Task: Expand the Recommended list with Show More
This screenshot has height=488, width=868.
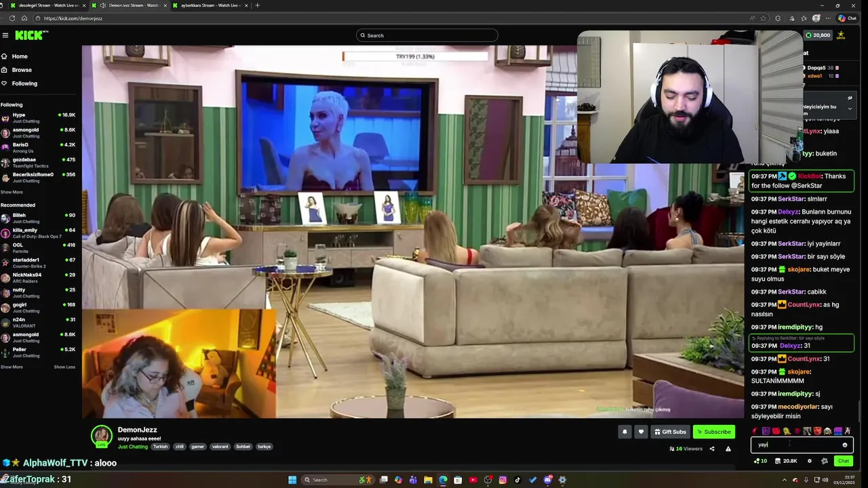Action: [12, 367]
